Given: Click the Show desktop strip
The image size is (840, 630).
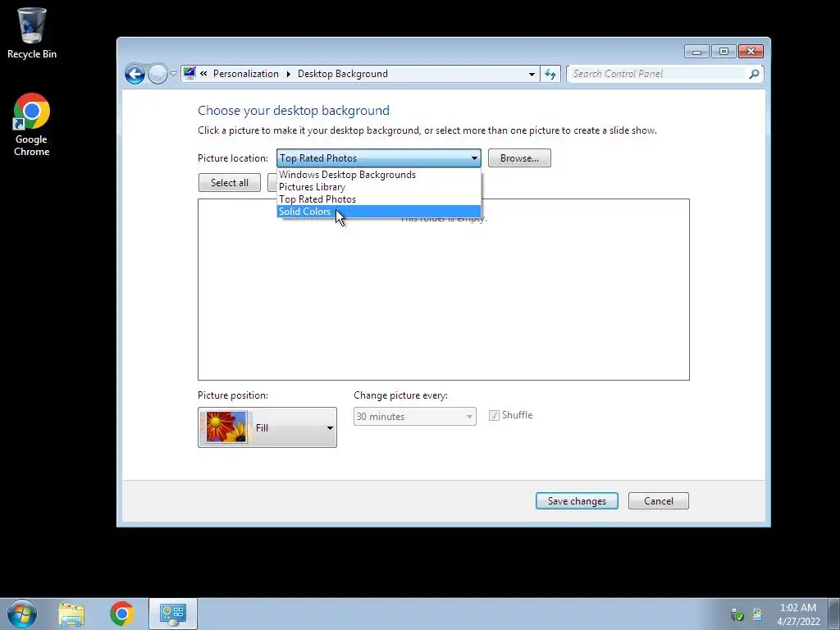Looking at the screenshot, I should coord(834,614).
